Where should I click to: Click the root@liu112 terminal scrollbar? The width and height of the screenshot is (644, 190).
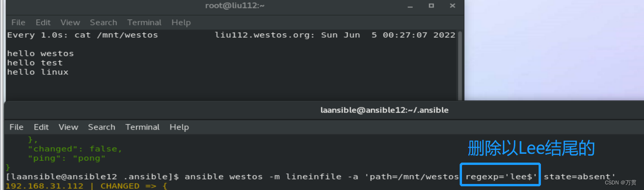(x=460, y=65)
